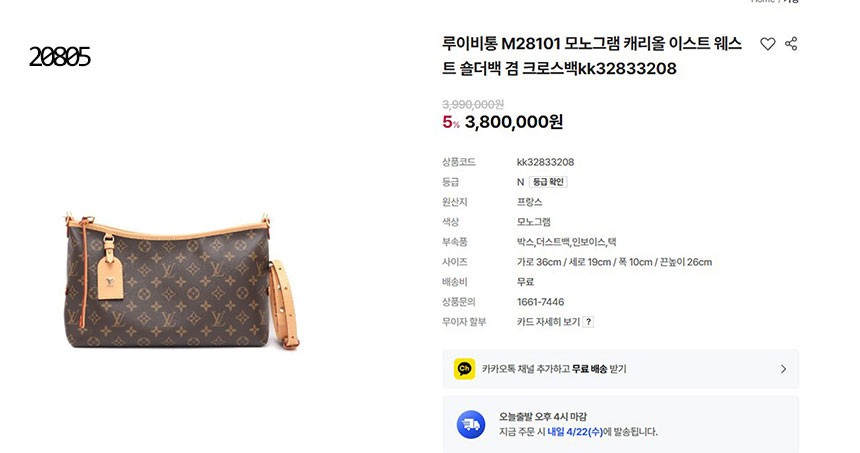The width and height of the screenshot is (860, 453).
Task: Expand the KakaoTalk channel banner arrow
Action: pyautogui.click(x=783, y=369)
